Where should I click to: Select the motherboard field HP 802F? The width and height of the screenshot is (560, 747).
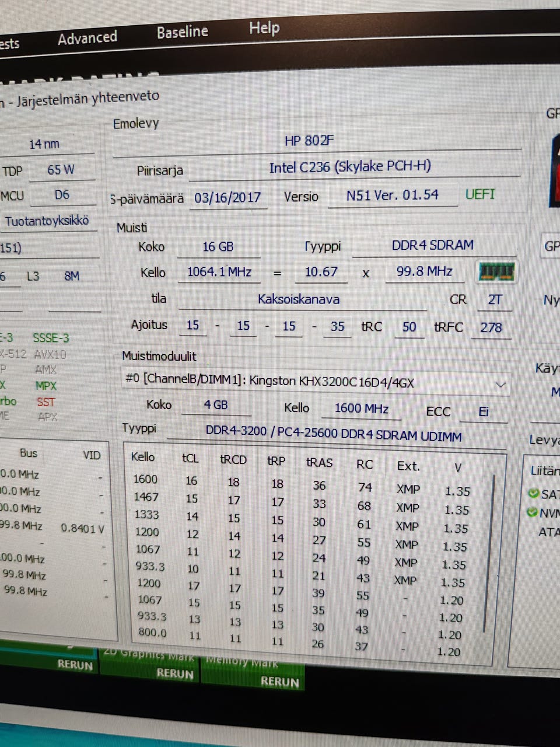click(317, 141)
